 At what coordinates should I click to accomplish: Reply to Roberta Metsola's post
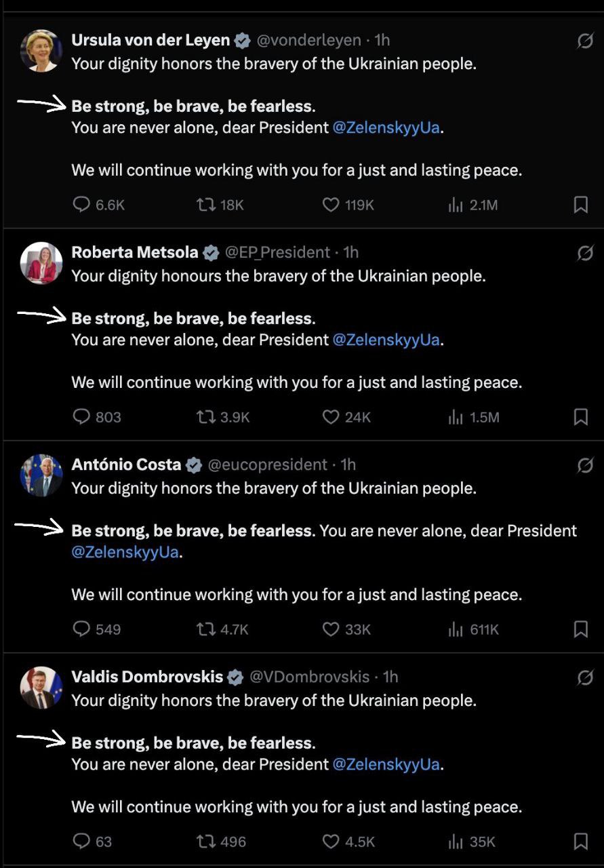point(96,417)
